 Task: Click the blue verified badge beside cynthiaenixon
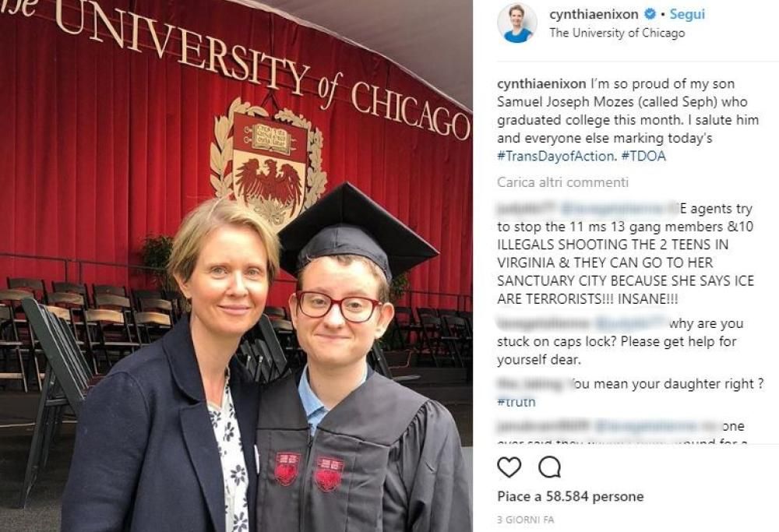pos(650,14)
